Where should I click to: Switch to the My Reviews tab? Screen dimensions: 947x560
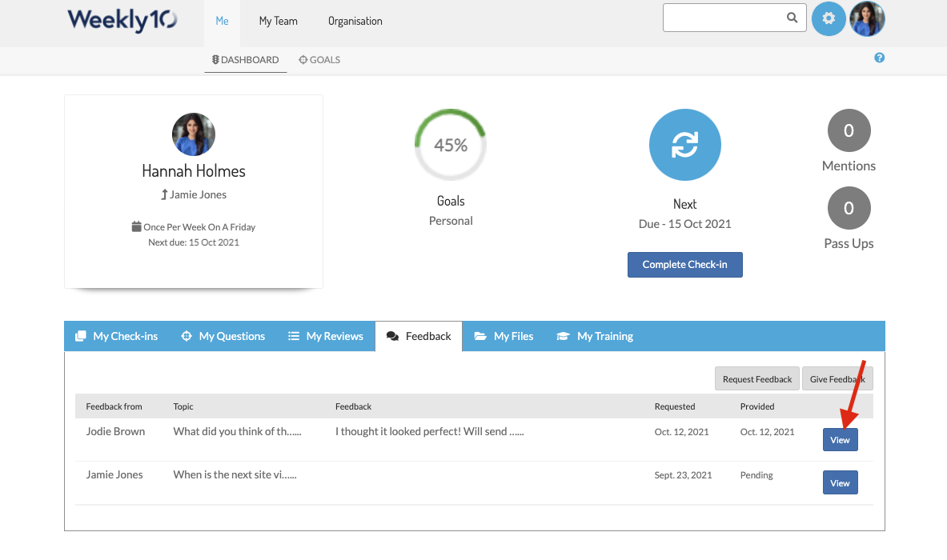coord(326,336)
